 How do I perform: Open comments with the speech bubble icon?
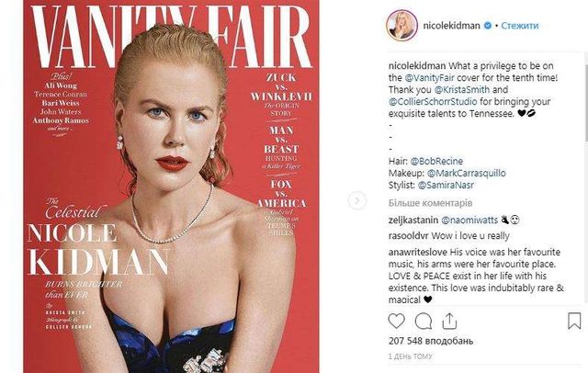tap(424, 322)
